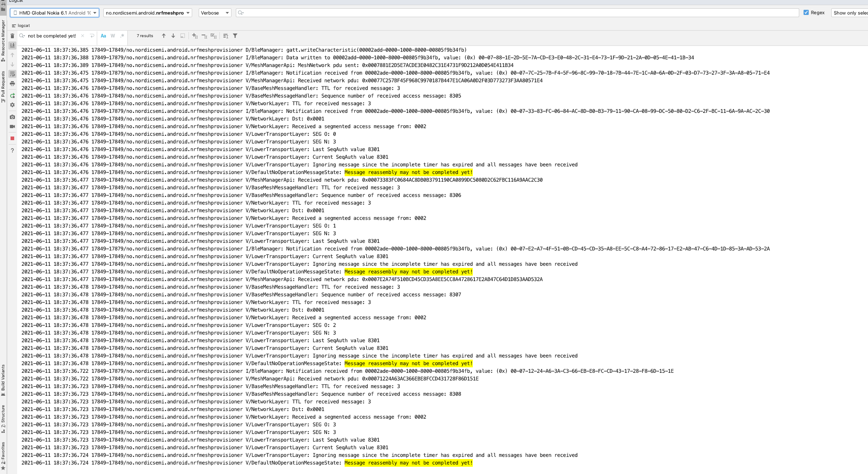The width and height of the screenshot is (868, 474).
Task: Jump to previous search occurrence
Action: point(163,36)
